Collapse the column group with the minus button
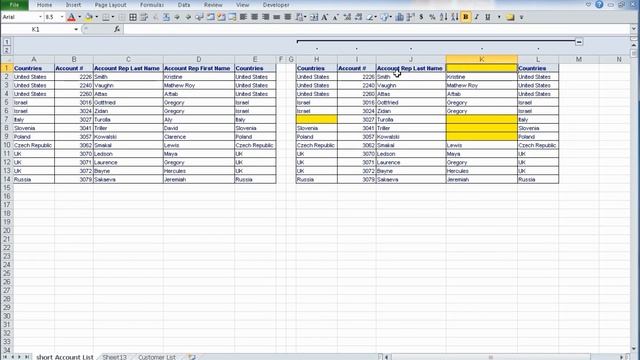 pyautogui.click(x=579, y=42)
